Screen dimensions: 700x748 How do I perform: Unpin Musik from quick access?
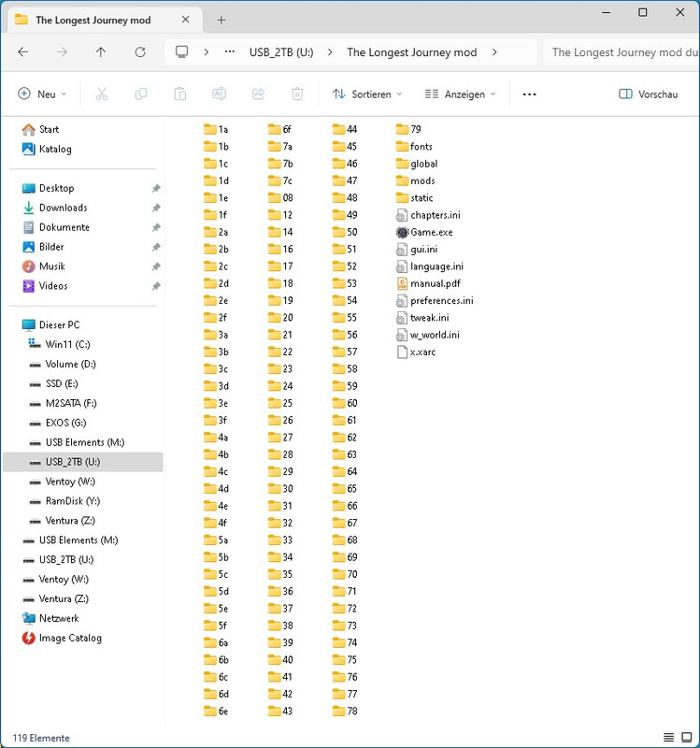pos(156,266)
